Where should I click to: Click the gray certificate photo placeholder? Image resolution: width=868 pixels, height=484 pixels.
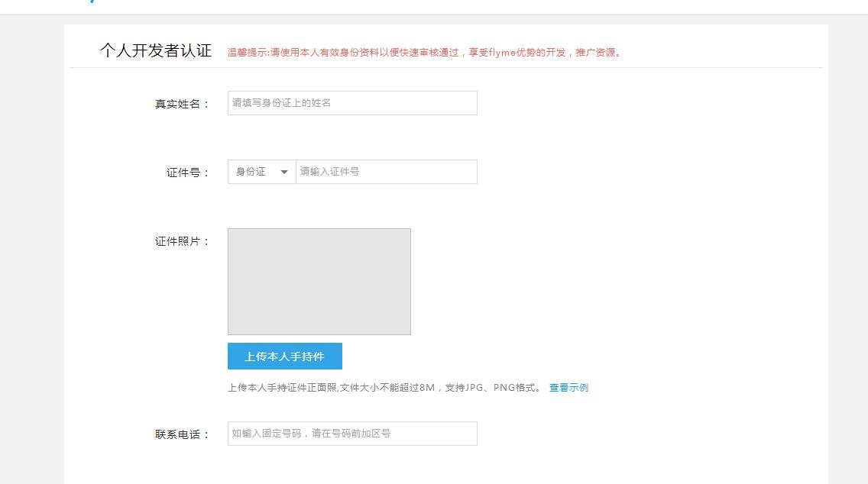coord(319,281)
